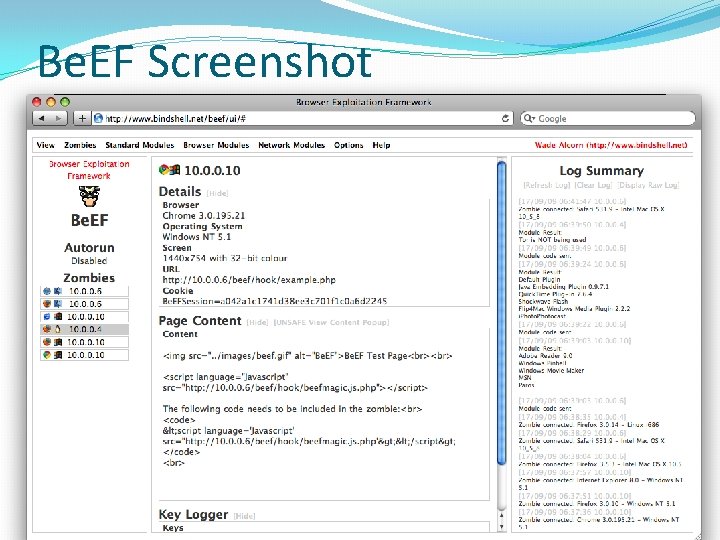720x540 pixels.
Task: Click the Tor is NOT being used log entry
Action: pyautogui.click(x=552, y=240)
